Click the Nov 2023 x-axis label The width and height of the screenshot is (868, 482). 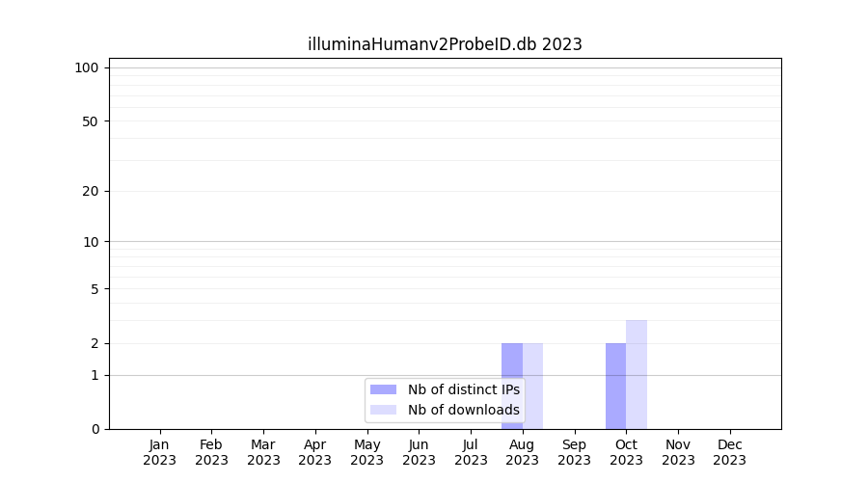678,452
